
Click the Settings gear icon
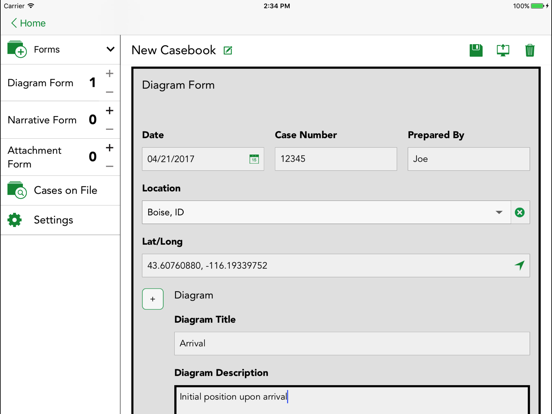pos(14,220)
